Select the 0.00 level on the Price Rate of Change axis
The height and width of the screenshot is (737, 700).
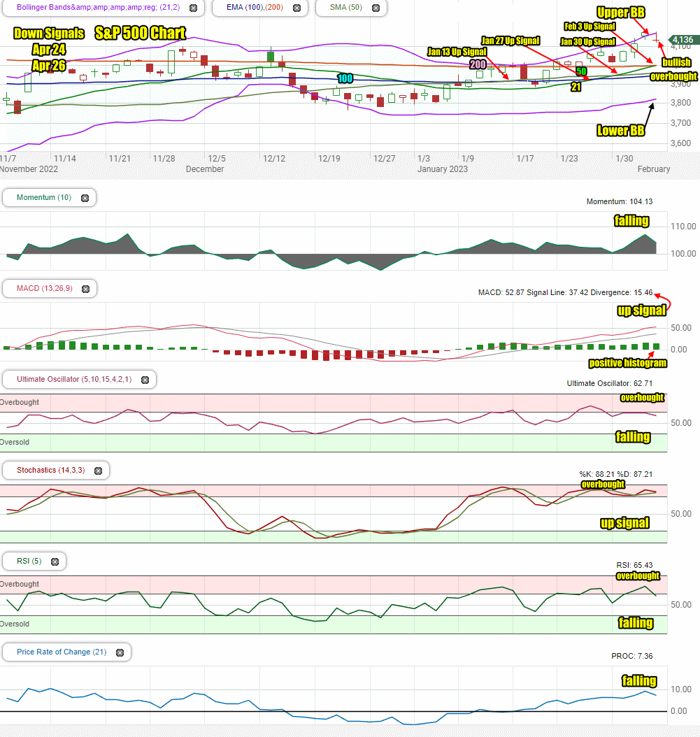pos(679,711)
